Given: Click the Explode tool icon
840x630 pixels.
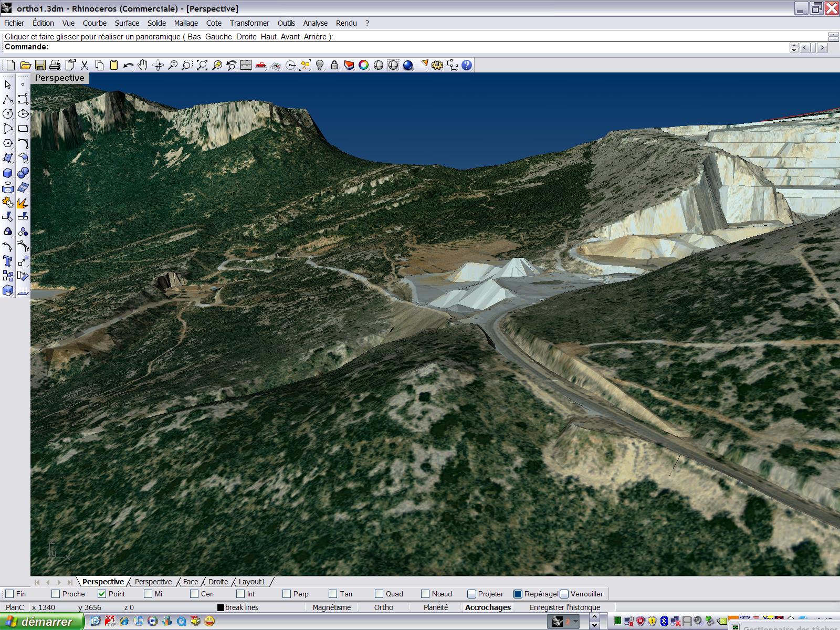Looking at the screenshot, I should click(x=23, y=202).
